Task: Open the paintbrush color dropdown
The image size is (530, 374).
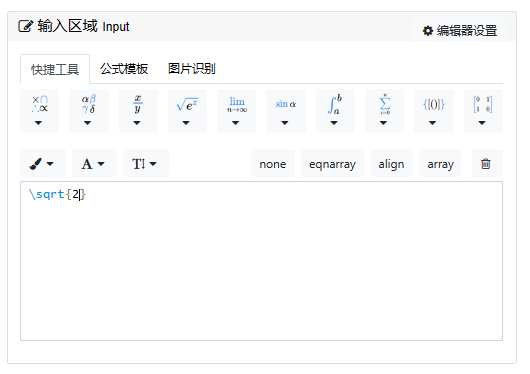Action: coord(43,163)
